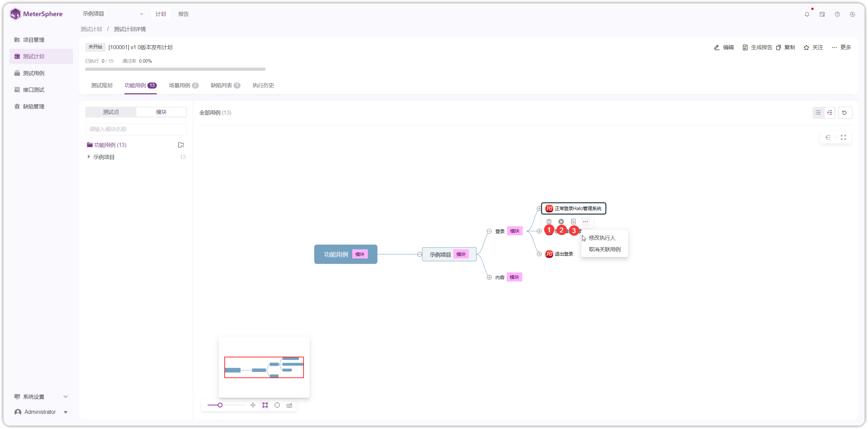Click the refresh icon beside view toggles
The height and width of the screenshot is (429, 868).
point(844,113)
